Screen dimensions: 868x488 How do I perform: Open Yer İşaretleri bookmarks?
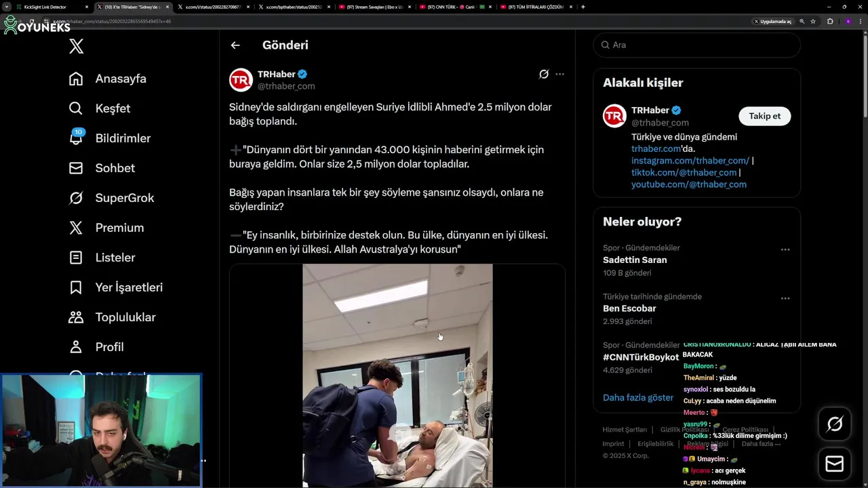[116, 287]
